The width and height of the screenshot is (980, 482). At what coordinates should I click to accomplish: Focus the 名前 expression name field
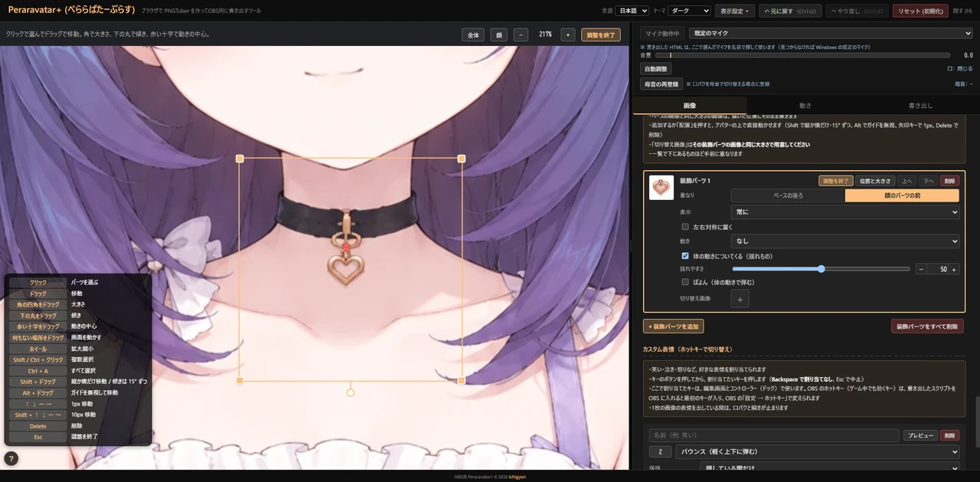[x=774, y=435]
